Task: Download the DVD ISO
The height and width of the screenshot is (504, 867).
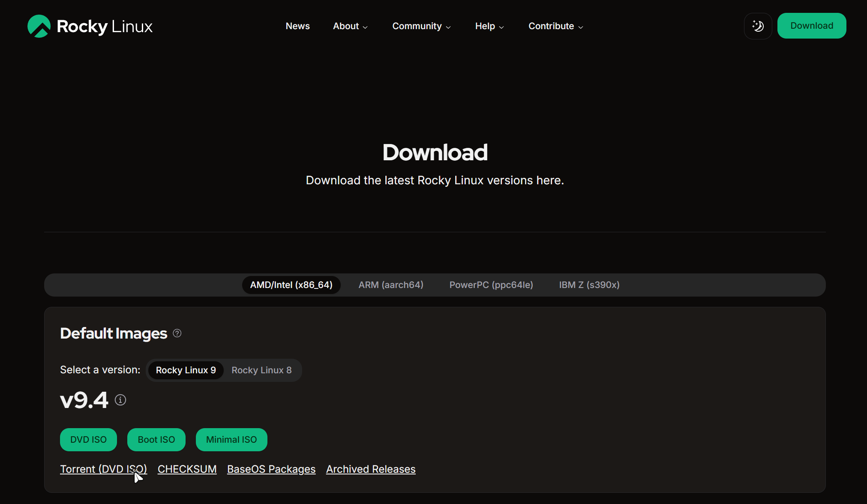Action: (x=88, y=440)
